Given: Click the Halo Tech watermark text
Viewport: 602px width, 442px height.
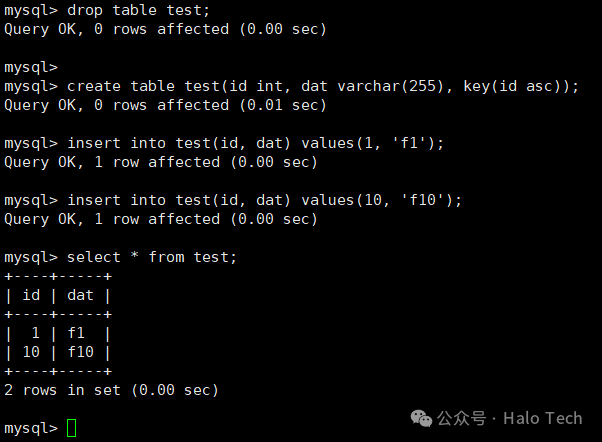Looking at the screenshot, I should pos(542,418).
